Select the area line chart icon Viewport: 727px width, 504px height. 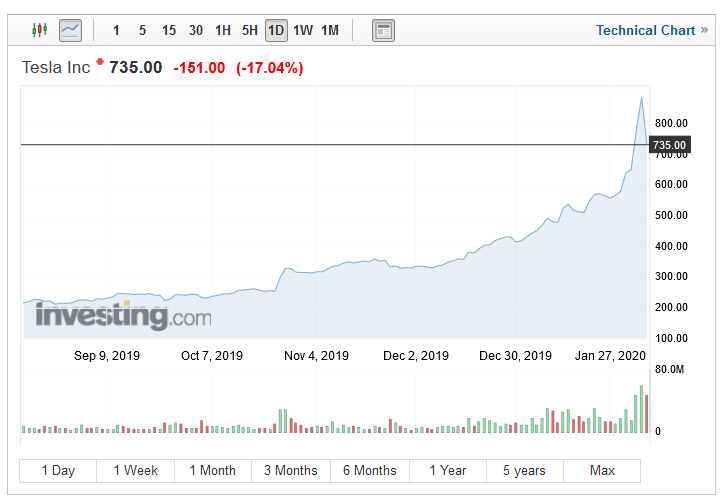tap(70, 31)
